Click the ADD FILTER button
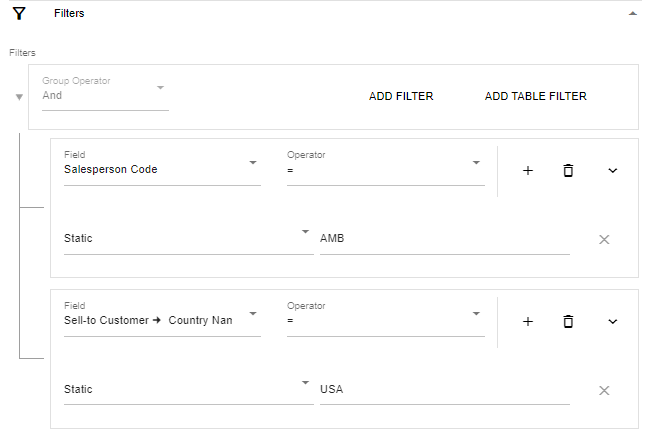The height and width of the screenshot is (442, 651). pos(401,96)
